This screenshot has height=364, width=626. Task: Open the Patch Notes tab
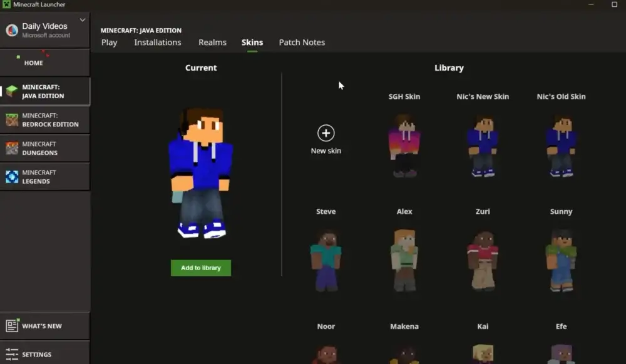coord(302,43)
